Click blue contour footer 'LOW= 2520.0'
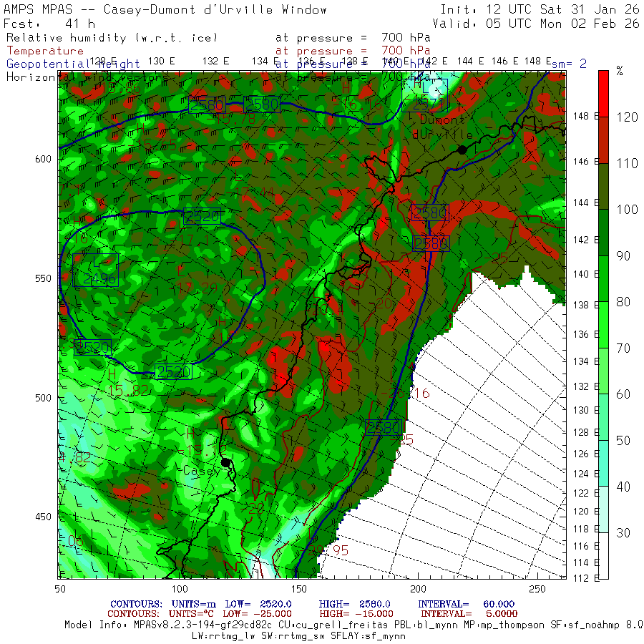Screen dimensions: 644x644 pyautogui.click(x=258, y=604)
